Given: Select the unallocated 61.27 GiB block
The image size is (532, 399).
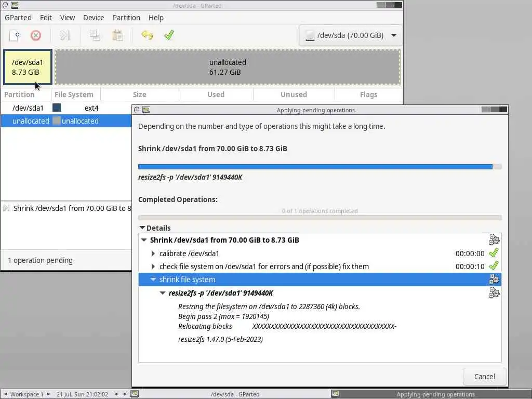Looking at the screenshot, I should 228,67.
